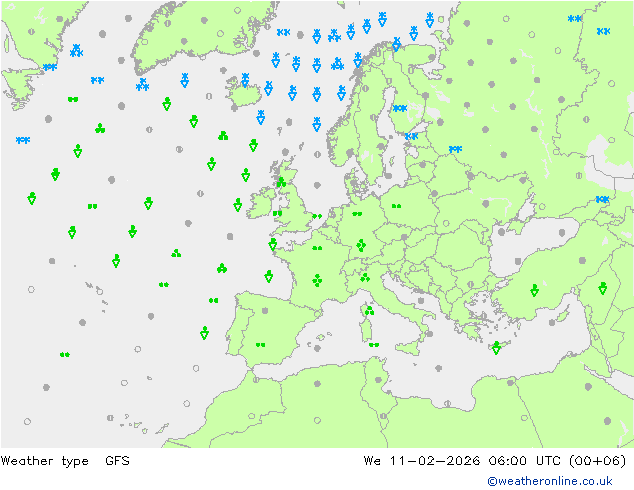The image size is (634, 490).
Task: Click the green shower symbol in Bay of Biscay
Action: (269, 276)
